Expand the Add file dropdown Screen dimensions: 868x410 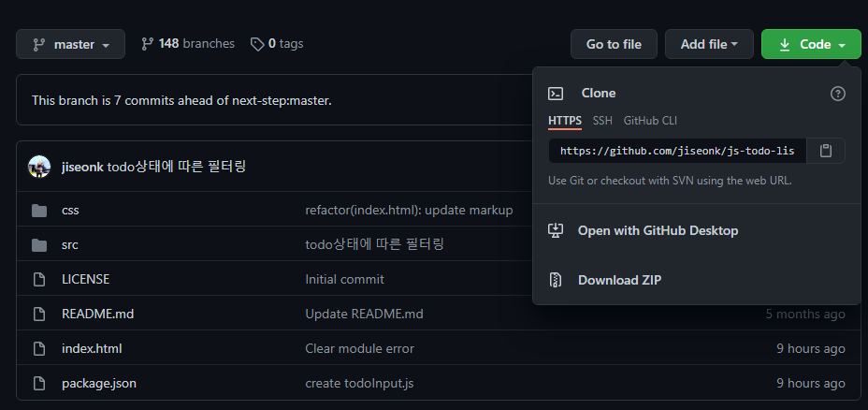(709, 44)
